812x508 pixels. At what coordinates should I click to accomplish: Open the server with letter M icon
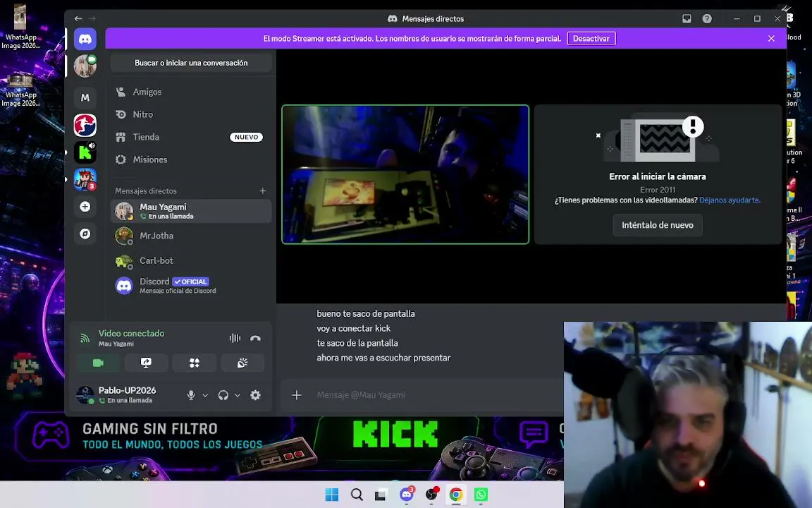tap(85, 97)
